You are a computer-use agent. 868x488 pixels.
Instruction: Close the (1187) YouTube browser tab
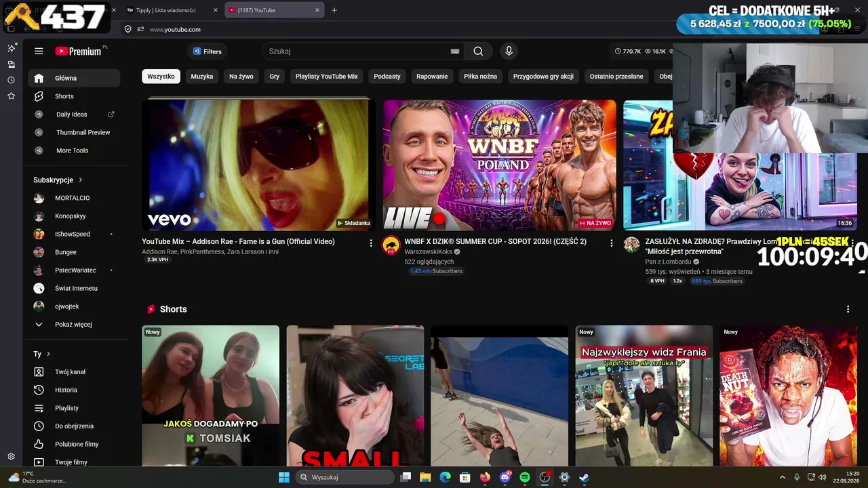click(317, 10)
